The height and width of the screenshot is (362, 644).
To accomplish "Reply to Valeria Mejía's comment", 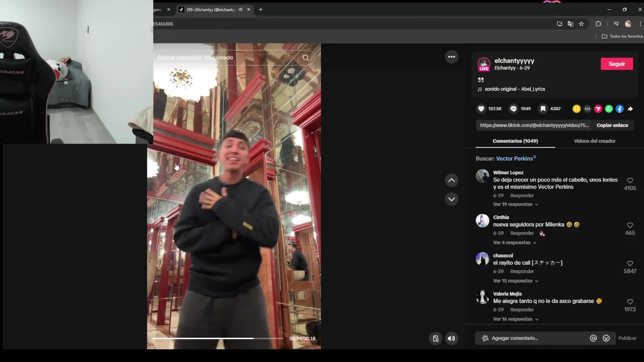I will click(x=522, y=310).
